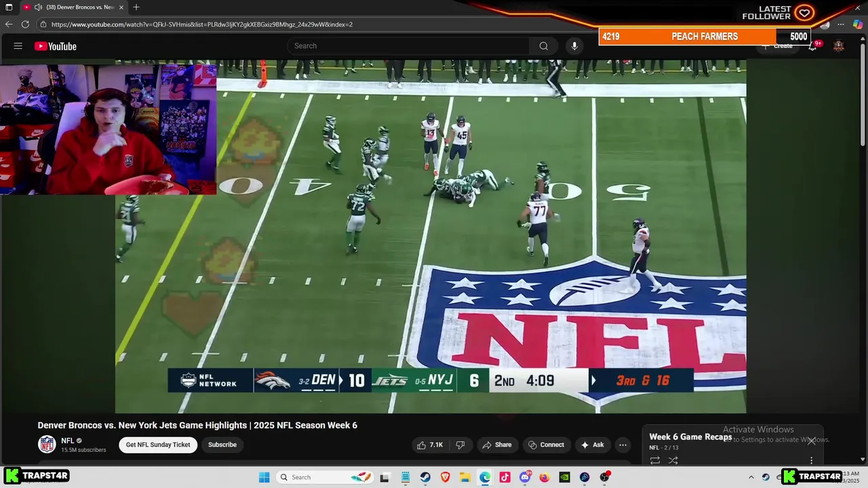Click the video title text
868x488 pixels.
(197, 426)
